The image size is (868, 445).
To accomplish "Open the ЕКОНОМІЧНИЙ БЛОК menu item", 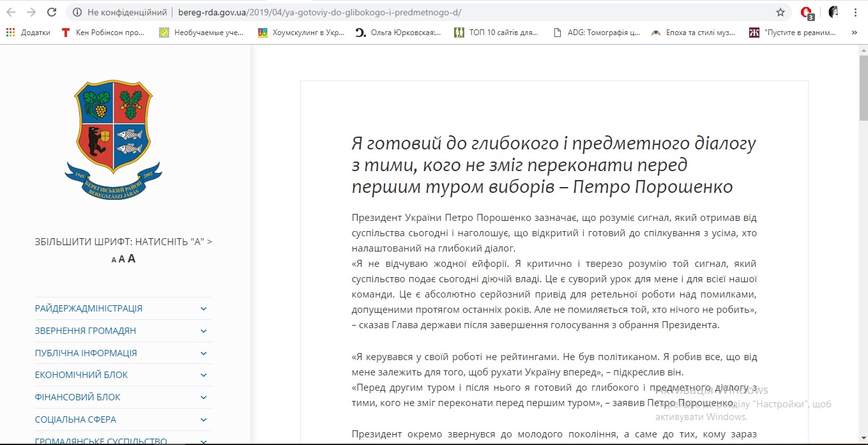I will point(82,375).
